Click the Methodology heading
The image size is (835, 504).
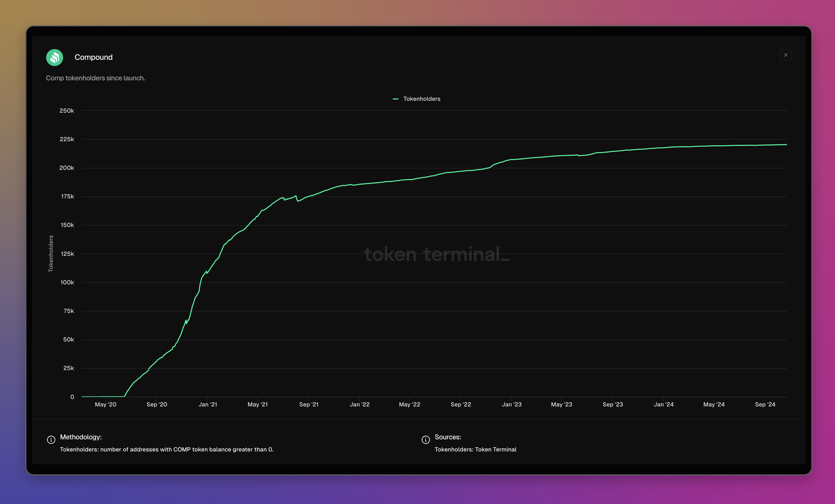coord(81,437)
